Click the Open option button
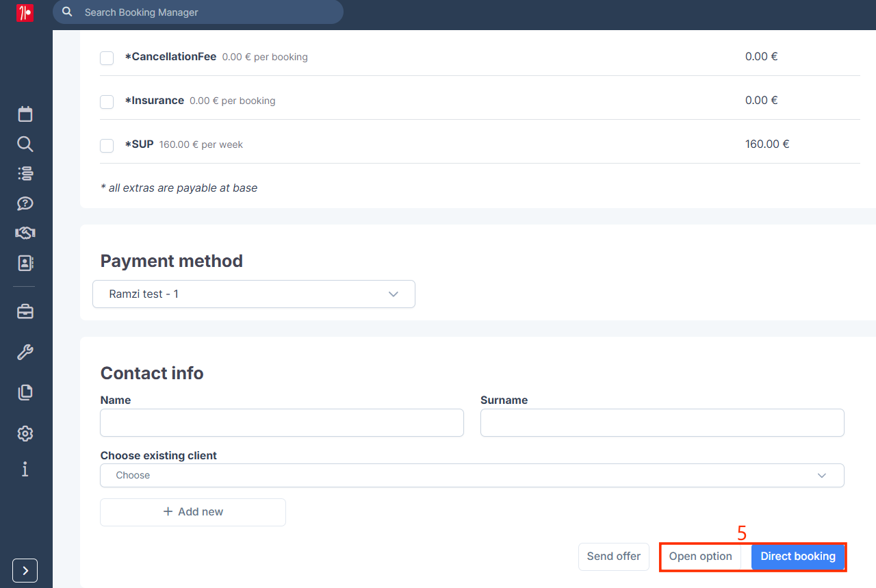Image resolution: width=876 pixels, height=588 pixels. click(701, 557)
